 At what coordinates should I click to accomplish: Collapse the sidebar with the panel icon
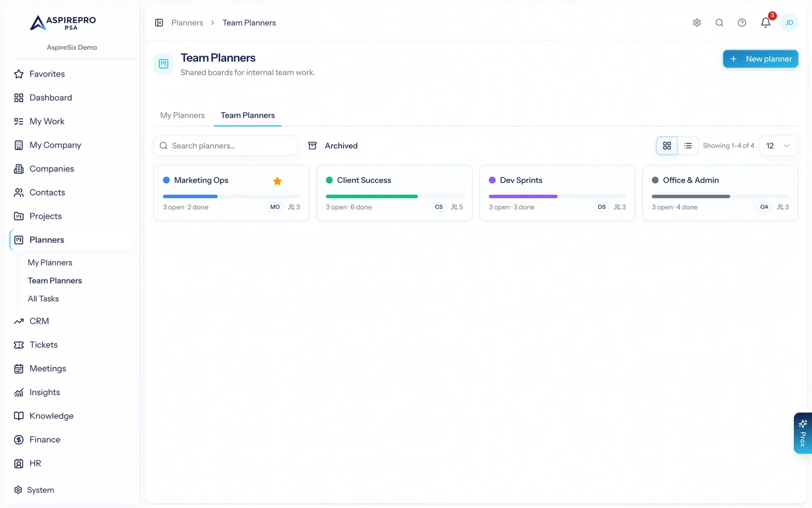(159, 23)
